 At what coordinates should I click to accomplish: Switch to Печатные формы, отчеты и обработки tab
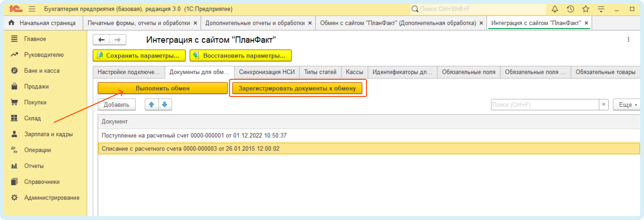point(139,23)
